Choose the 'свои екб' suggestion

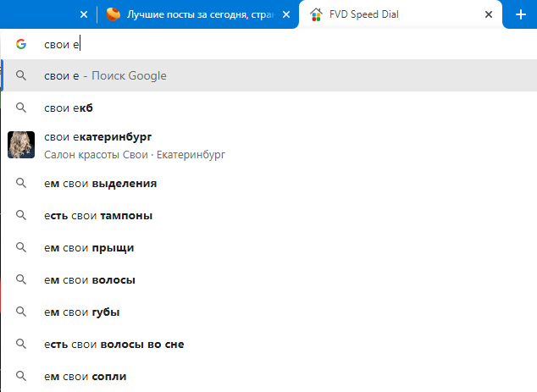(269, 108)
